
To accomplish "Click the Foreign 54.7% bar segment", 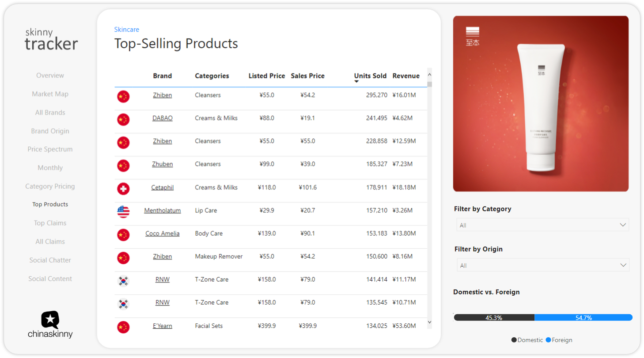I will coord(583,317).
